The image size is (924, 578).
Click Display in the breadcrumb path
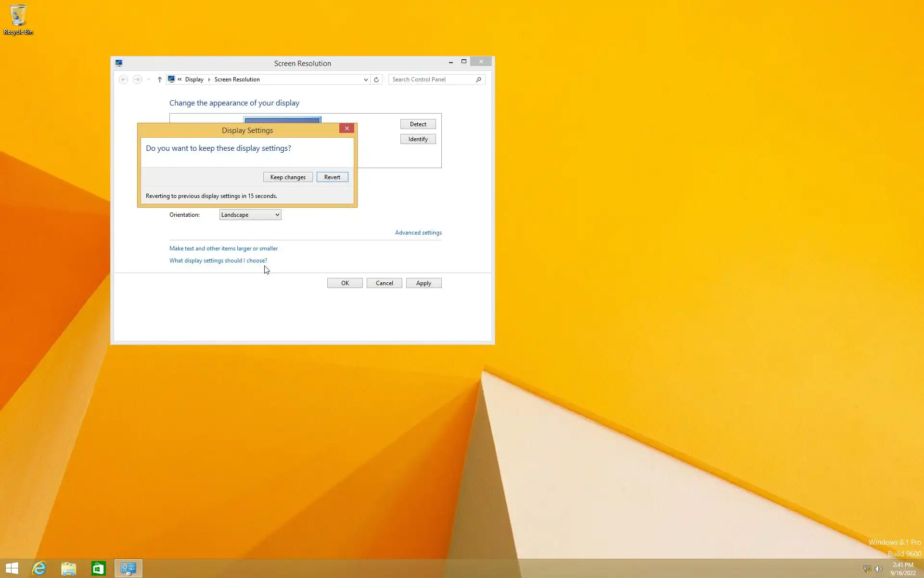click(194, 79)
